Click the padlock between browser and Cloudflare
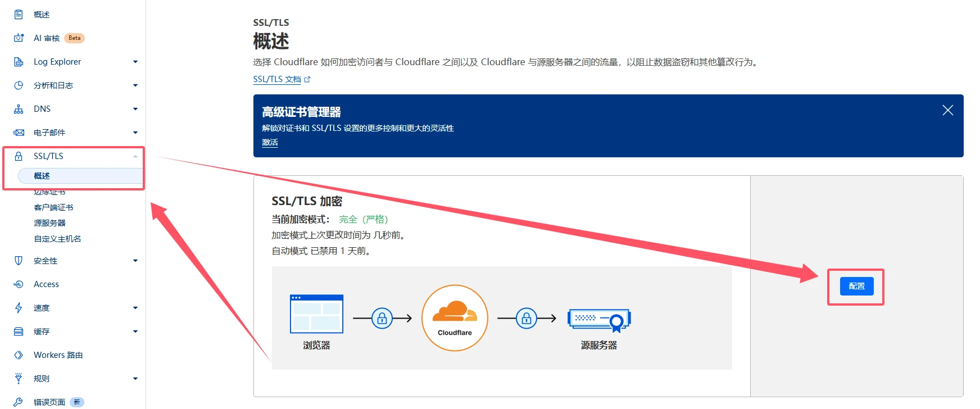 382,319
